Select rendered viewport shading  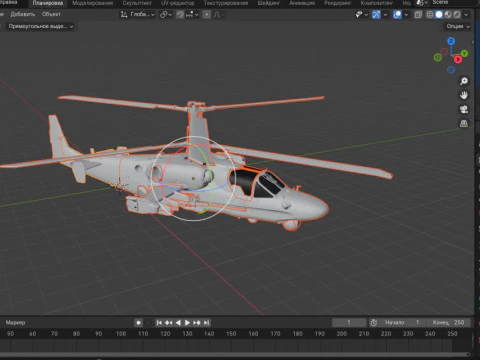pyautogui.click(x=457, y=14)
